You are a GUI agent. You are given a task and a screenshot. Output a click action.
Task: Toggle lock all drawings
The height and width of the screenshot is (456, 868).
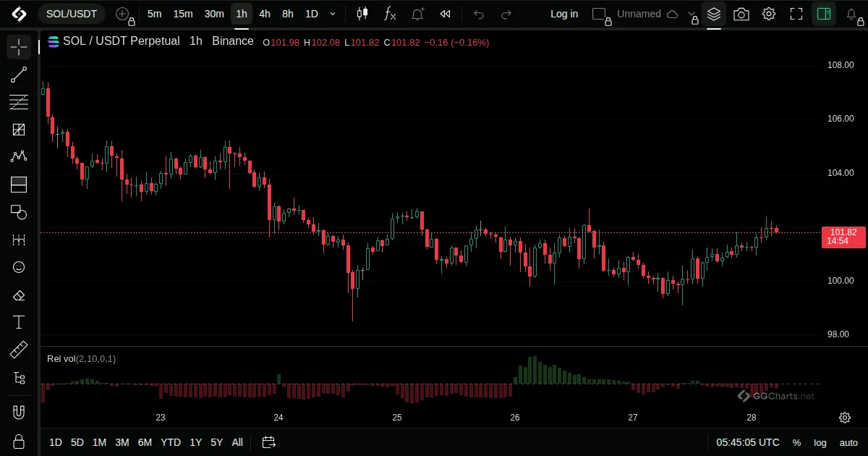pyautogui.click(x=19, y=441)
